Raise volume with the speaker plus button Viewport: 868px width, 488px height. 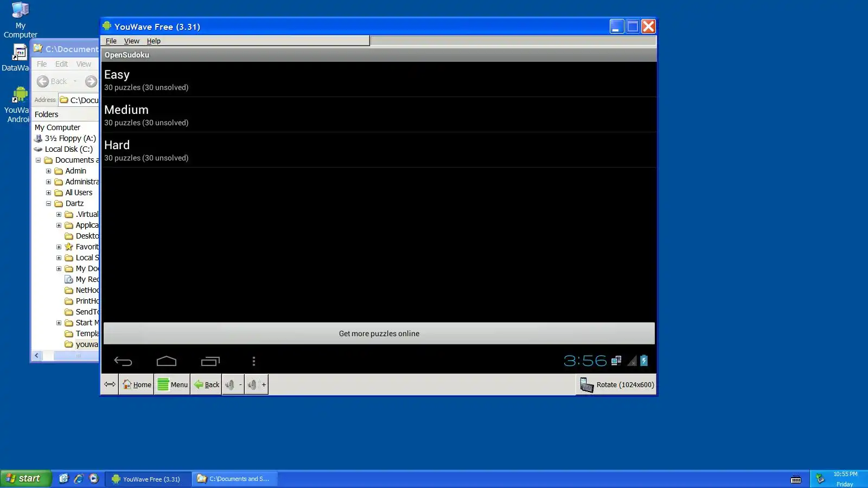(257, 384)
